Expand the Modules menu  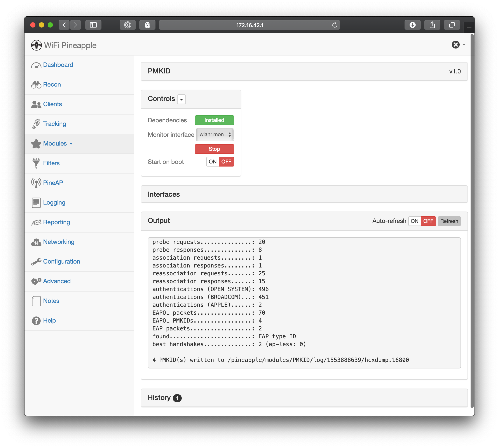[58, 144]
